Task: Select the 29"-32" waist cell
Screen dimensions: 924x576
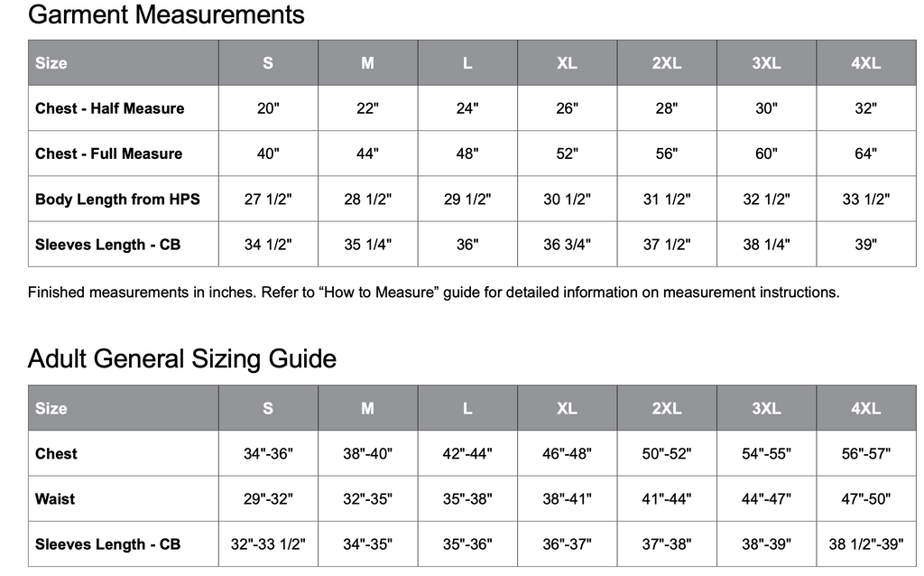Action: tap(268, 499)
